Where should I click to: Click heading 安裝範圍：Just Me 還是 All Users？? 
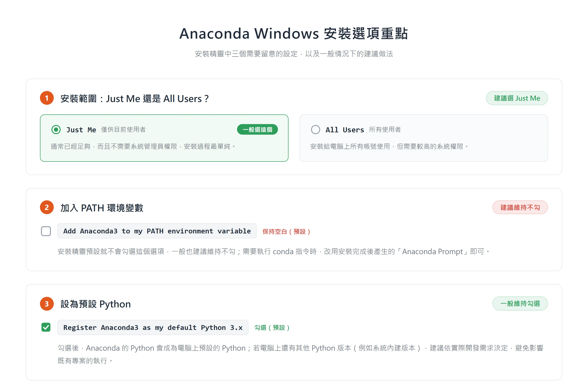pyautogui.click(x=135, y=99)
